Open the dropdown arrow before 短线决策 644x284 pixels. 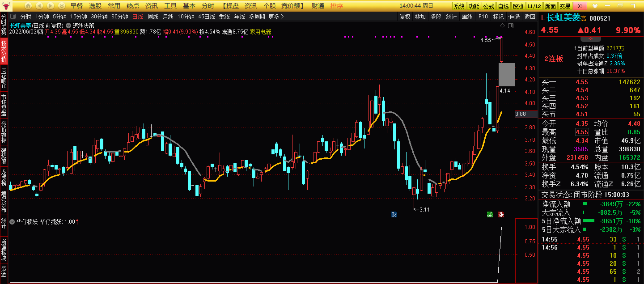pos(68,25)
